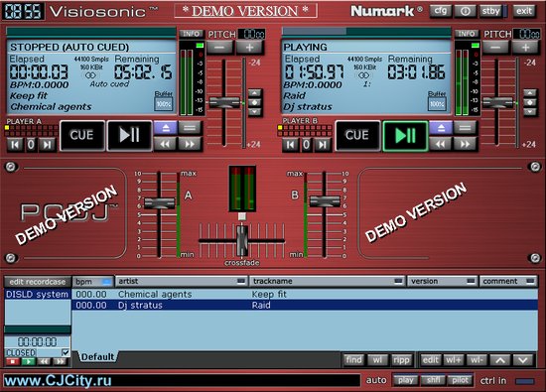The width and height of the screenshot is (546, 392).
Task: Move list selection up with arrow button
Action: click(500, 360)
